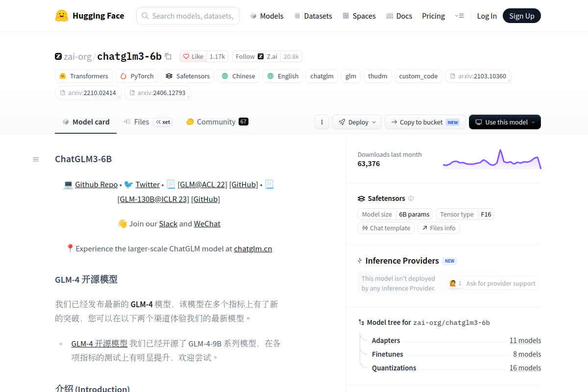Click the Inference Providers heading
This screenshot has width=588, height=392.
click(x=402, y=261)
